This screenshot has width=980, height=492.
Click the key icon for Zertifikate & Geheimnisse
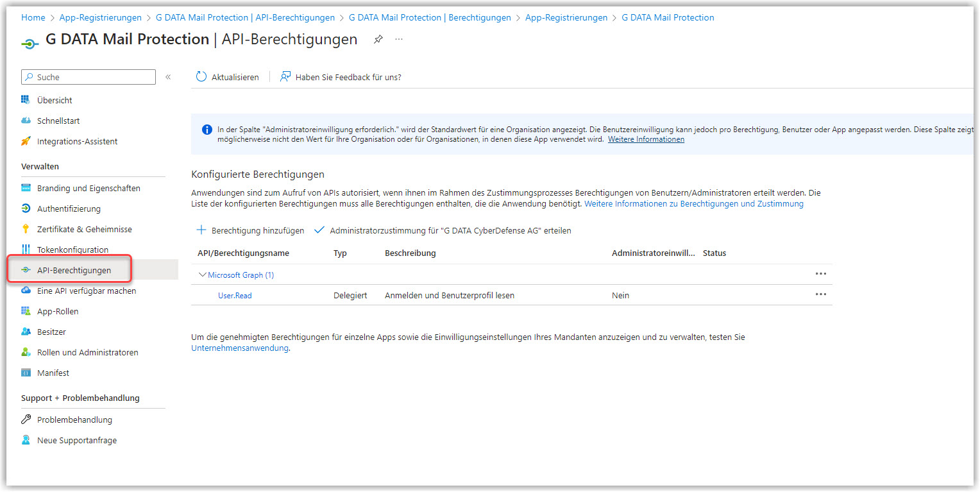[x=26, y=229]
